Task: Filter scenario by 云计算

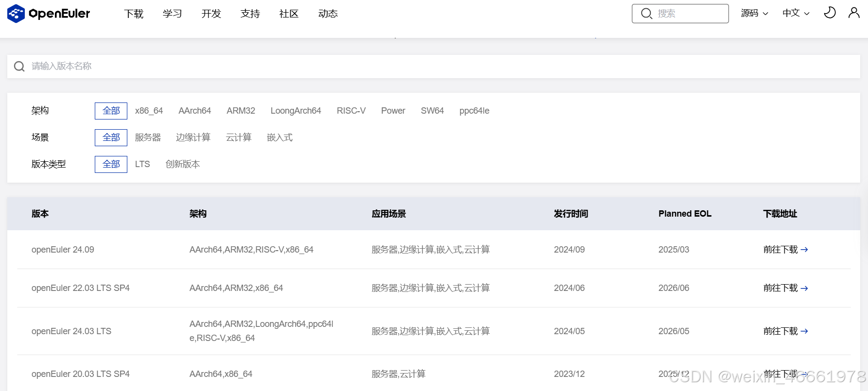Action: (239, 137)
